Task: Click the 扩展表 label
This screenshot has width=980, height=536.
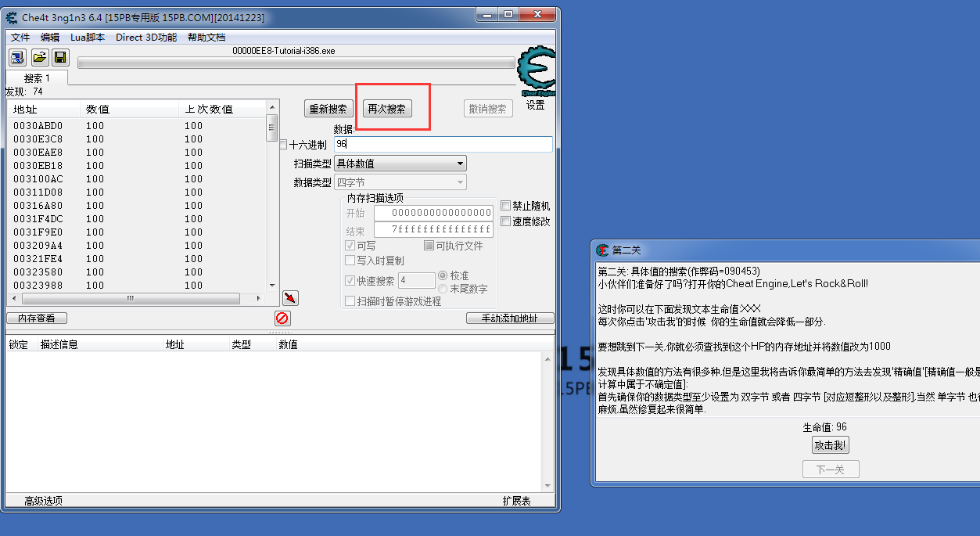Action: (516, 501)
